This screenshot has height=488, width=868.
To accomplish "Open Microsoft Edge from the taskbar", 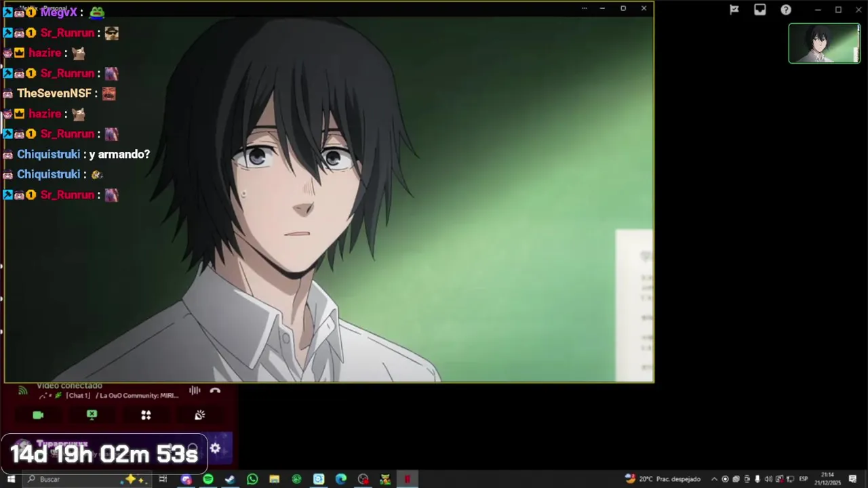I will click(340, 479).
